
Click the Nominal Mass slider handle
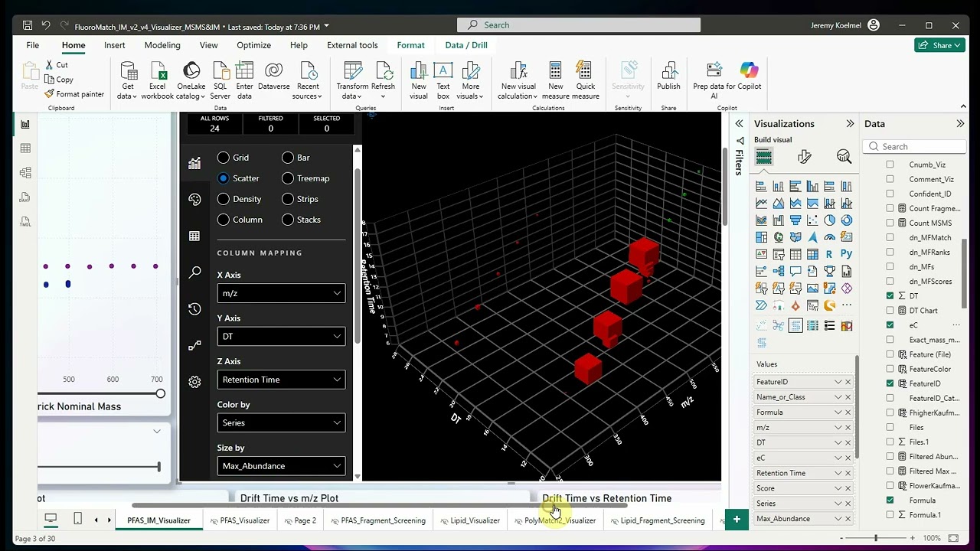click(x=160, y=393)
